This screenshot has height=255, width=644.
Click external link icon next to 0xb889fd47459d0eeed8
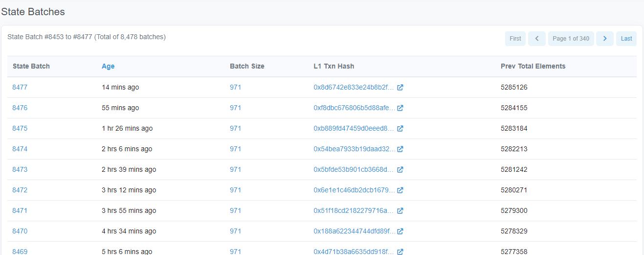click(400, 129)
